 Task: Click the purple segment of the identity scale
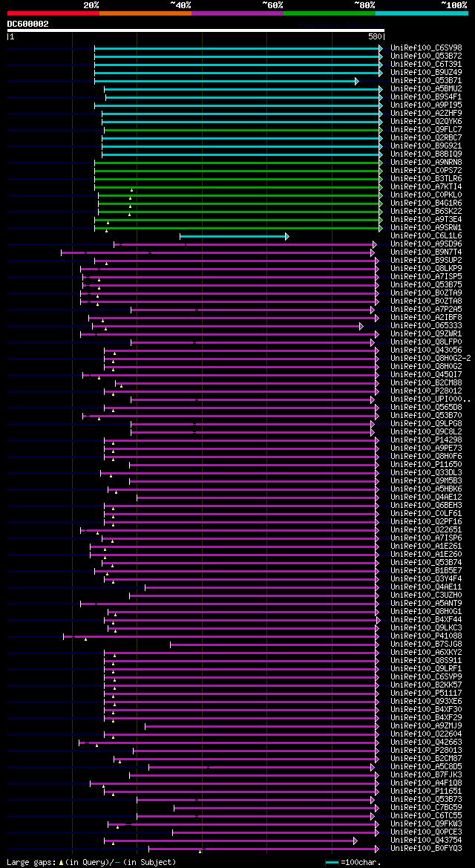237,13
